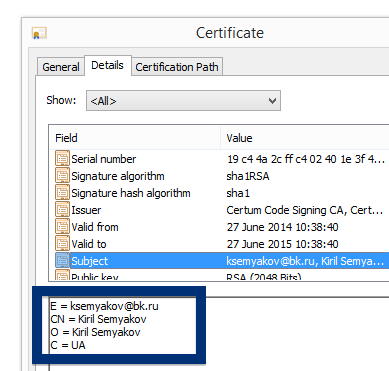389x371 pixels.
Task: Select the Serial number field icon
Action: coord(62,159)
